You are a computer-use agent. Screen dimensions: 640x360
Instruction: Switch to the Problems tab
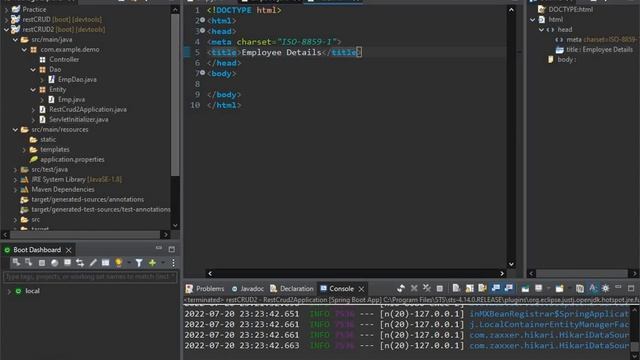[205, 289]
